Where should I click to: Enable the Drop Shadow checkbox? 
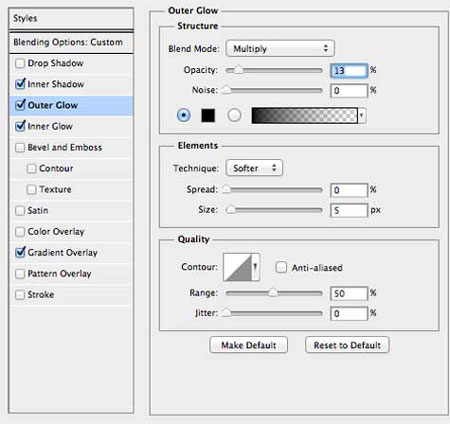[x=20, y=63]
